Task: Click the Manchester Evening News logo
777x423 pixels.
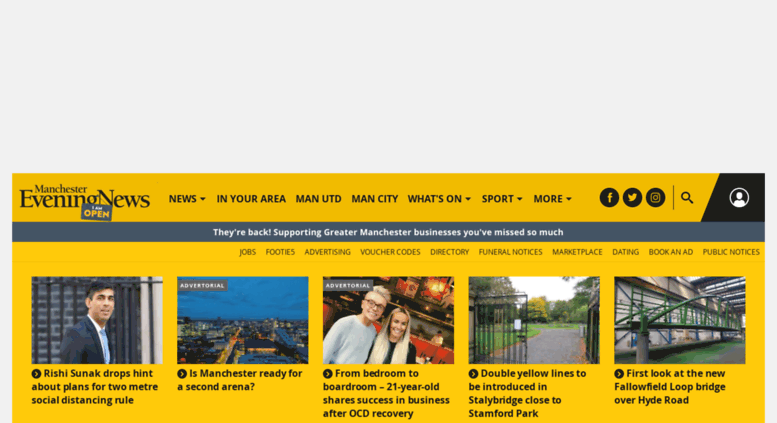Action: pyautogui.click(x=84, y=201)
